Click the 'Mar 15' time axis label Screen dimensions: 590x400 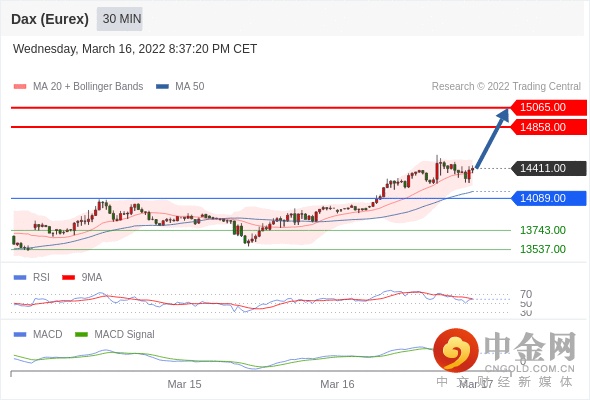coord(184,384)
